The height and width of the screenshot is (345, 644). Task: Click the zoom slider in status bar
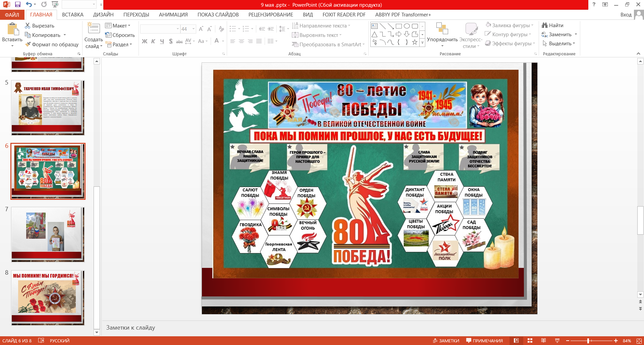coord(592,341)
